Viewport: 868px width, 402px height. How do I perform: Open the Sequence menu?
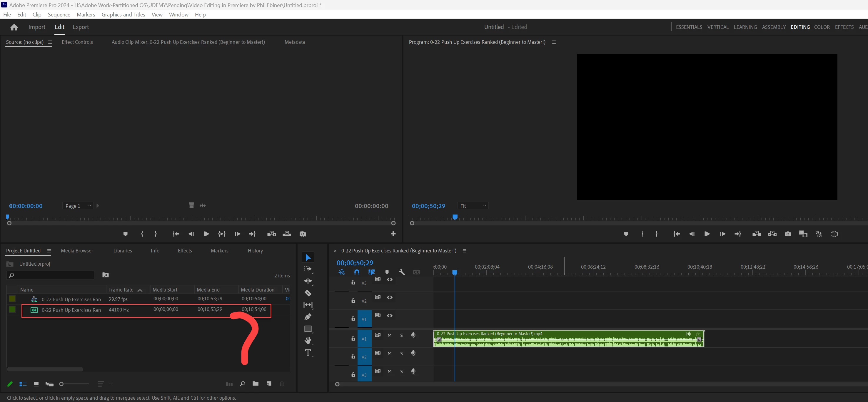tap(59, 14)
